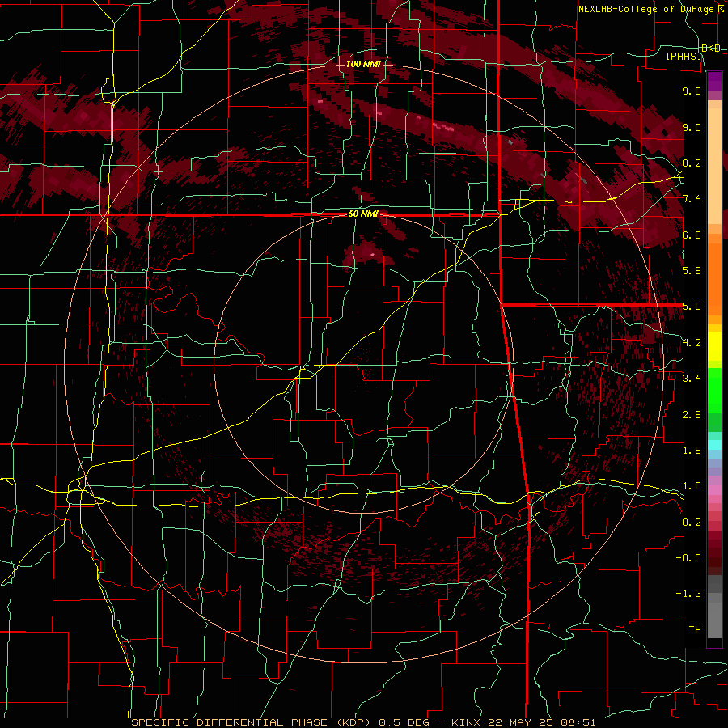728x728 pixels.
Task: Pick the cyan segment of color bar
Action: [x=714, y=445]
